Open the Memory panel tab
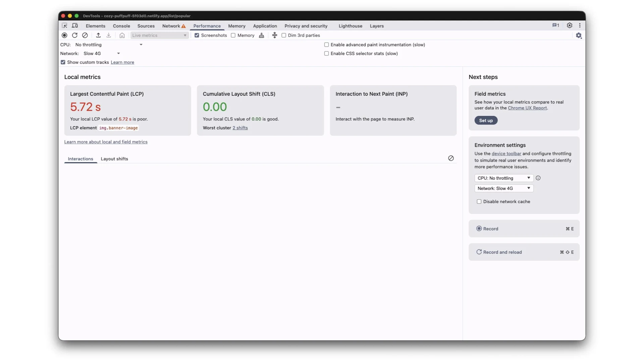Viewport: 644px width, 362px height. tap(236, 26)
